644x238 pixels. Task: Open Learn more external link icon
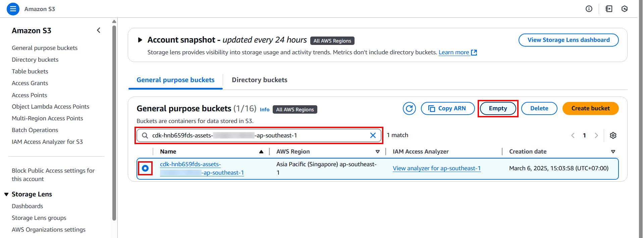point(474,53)
